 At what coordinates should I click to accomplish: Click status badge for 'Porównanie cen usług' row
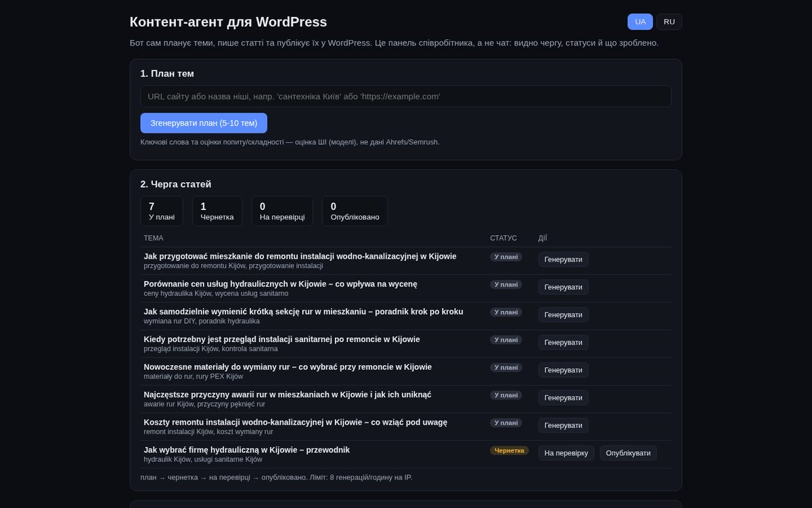click(506, 284)
